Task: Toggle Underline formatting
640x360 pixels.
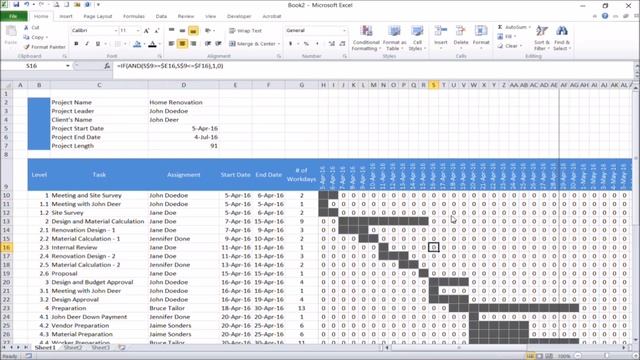Action: [x=98, y=44]
